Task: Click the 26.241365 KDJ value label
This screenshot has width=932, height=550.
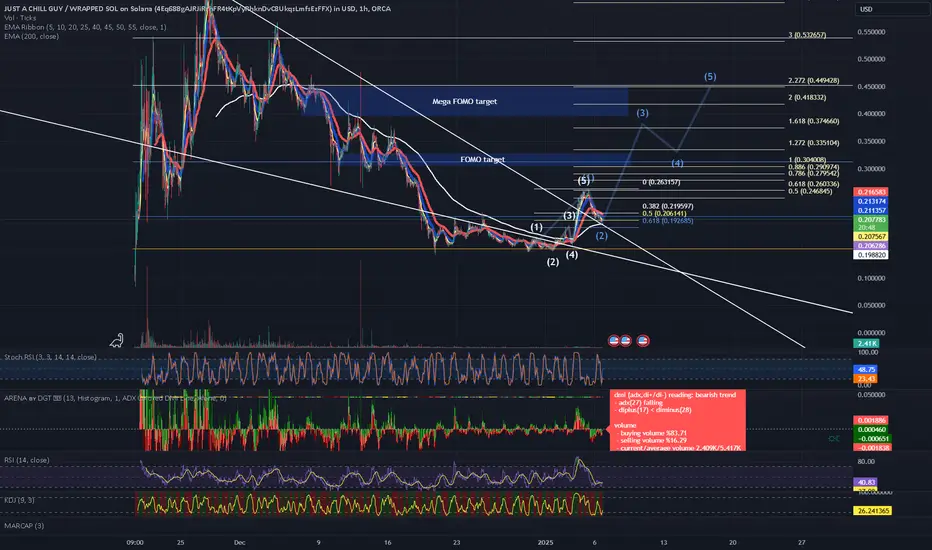Action: [x=872, y=511]
